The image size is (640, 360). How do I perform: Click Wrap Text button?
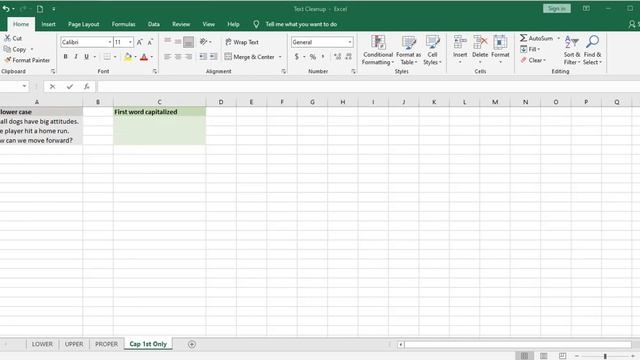(242, 42)
